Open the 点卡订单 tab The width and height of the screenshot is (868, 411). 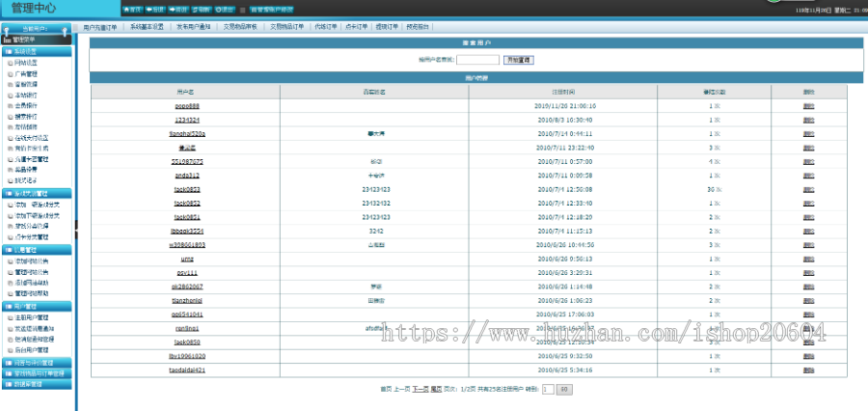pos(357,27)
